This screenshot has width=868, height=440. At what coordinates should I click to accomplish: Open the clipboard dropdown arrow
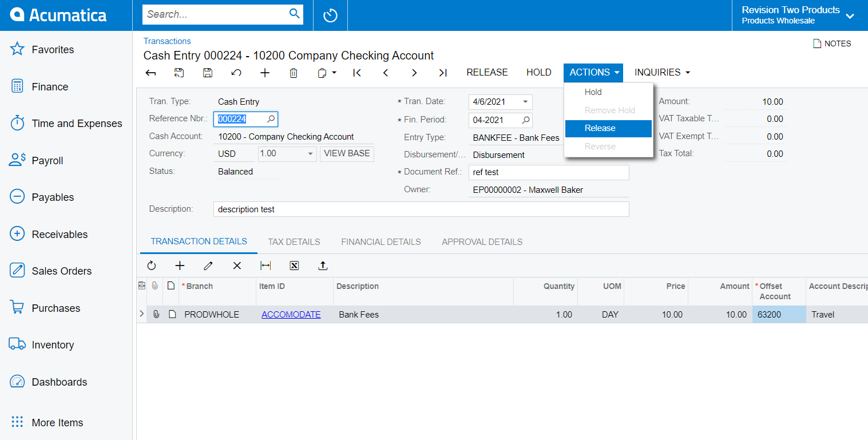click(x=334, y=73)
